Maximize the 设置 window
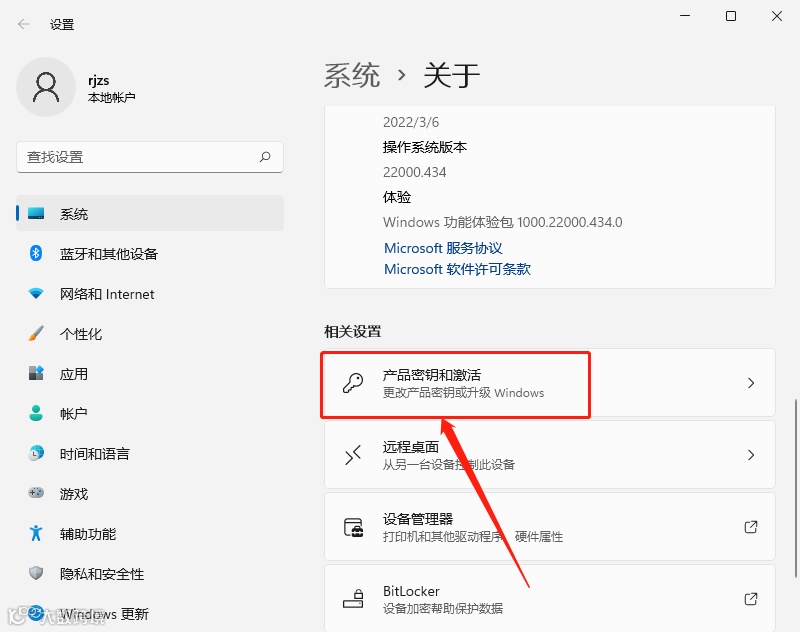This screenshot has width=800, height=632. 731,16
